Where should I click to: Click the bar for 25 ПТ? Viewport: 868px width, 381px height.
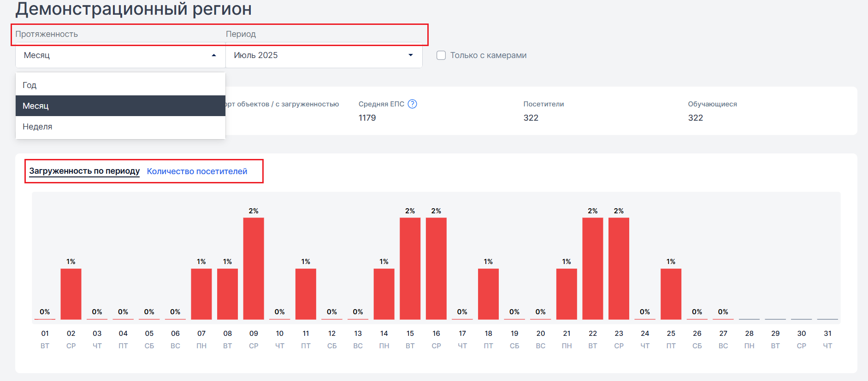[x=671, y=294]
